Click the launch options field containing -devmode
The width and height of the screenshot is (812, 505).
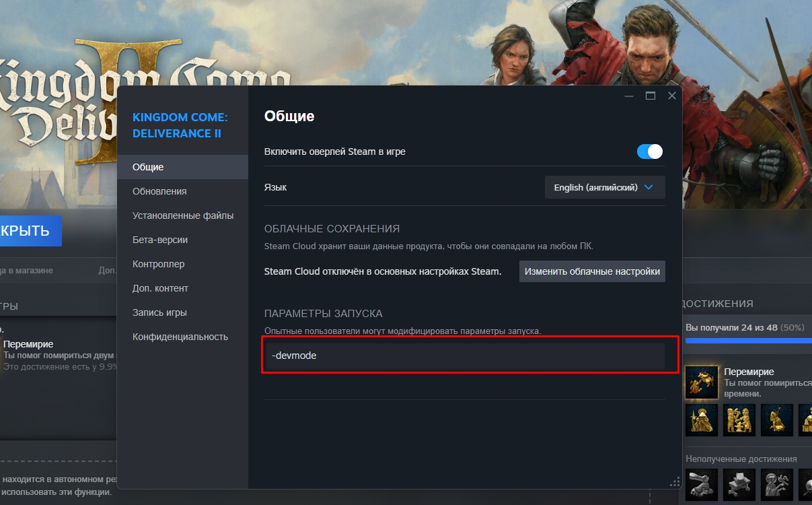[x=465, y=356]
